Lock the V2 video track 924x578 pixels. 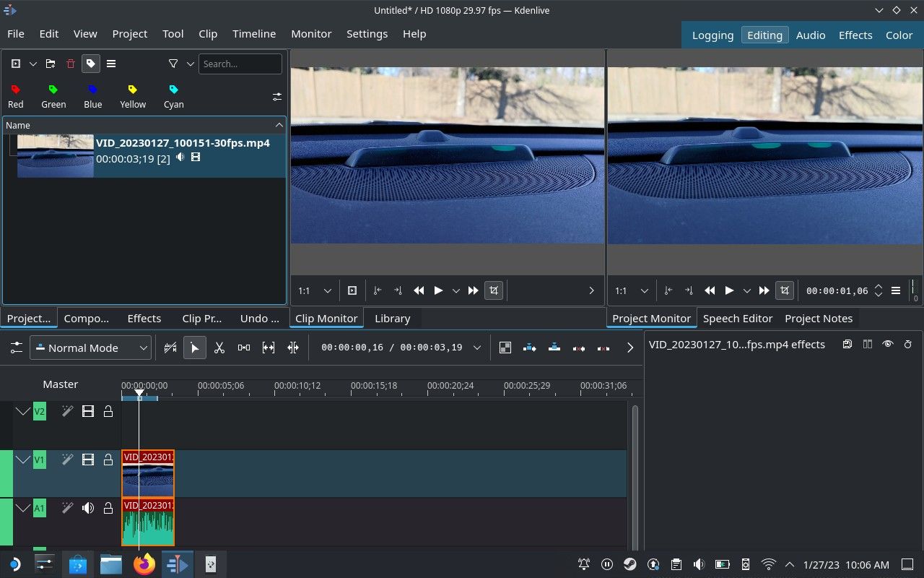point(108,411)
